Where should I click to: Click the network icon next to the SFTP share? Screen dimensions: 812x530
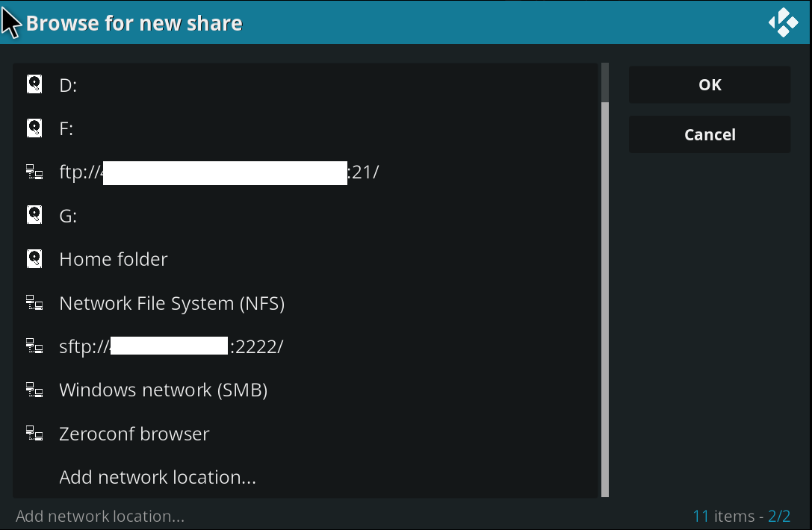pyautogui.click(x=34, y=346)
